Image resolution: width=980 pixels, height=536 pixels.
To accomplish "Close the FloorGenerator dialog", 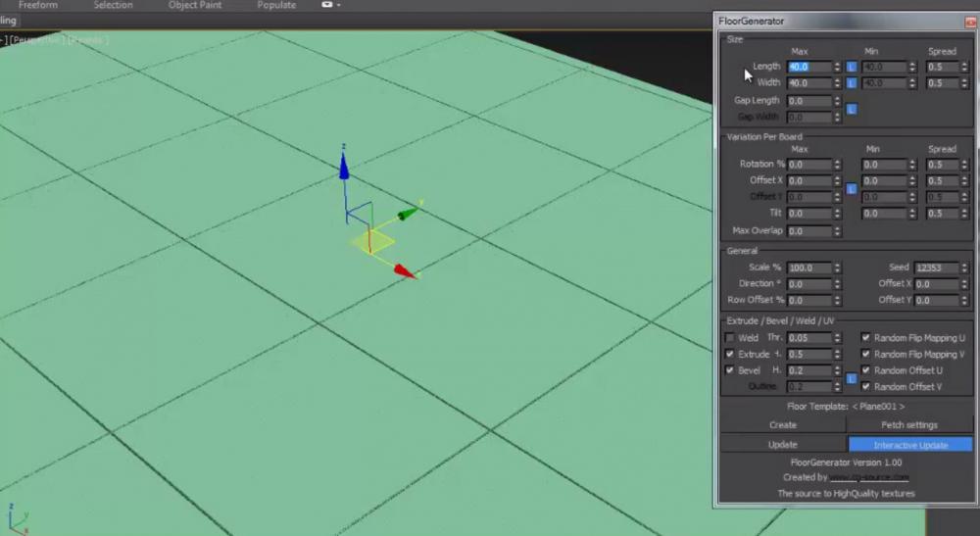I will [x=970, y=22].
